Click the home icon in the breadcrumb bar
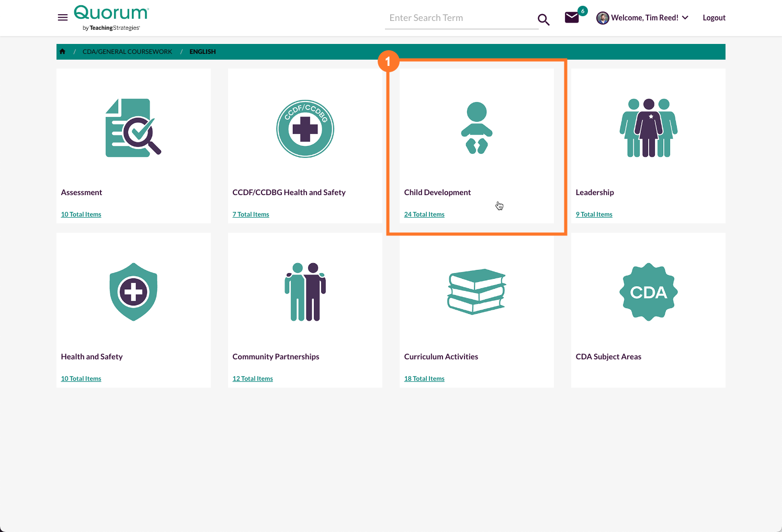The image size is (782, 532). [x=62, y=51]
